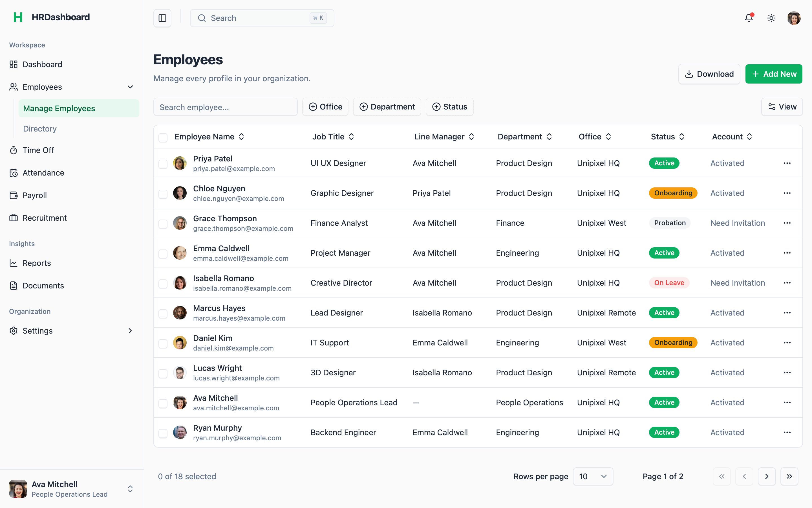Viewport: 812px width, 508px height.
Task: Open the View options button
Action: (782, 107)
